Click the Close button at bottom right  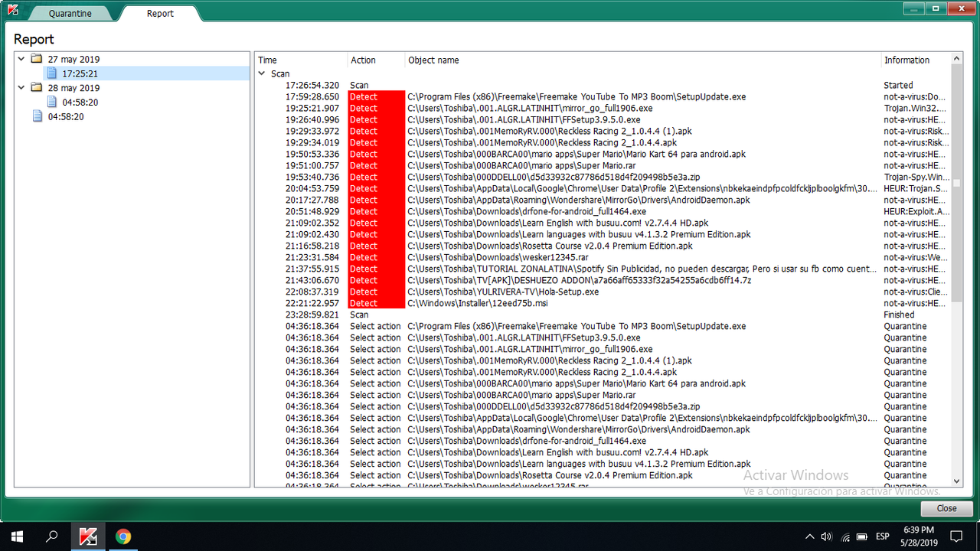coord(946,508)
